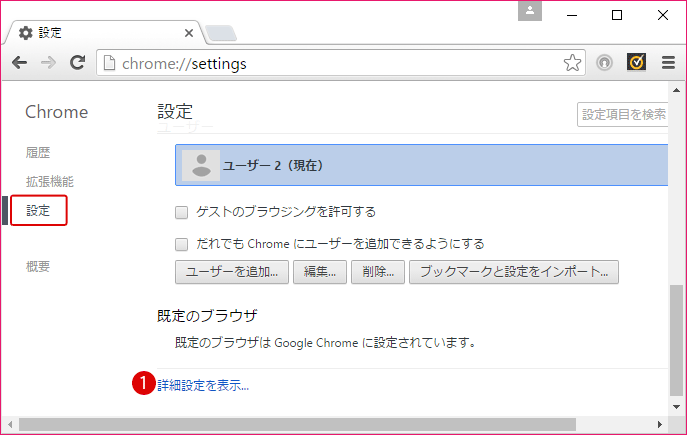Image resolution: width=687 pixels, height=435 pixels.
Task: Select 設定 in the sidebar
Action: 38,211
